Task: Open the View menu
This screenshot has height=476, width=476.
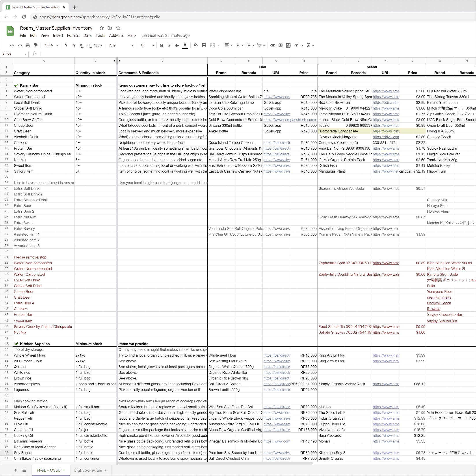Action: [x=45, y=35]
